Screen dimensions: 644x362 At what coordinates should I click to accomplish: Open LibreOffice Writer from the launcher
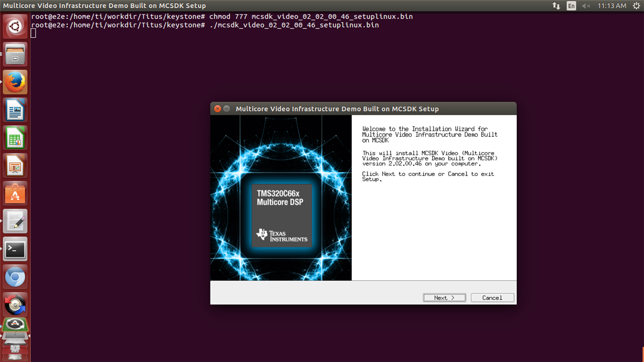coord(15,110)
